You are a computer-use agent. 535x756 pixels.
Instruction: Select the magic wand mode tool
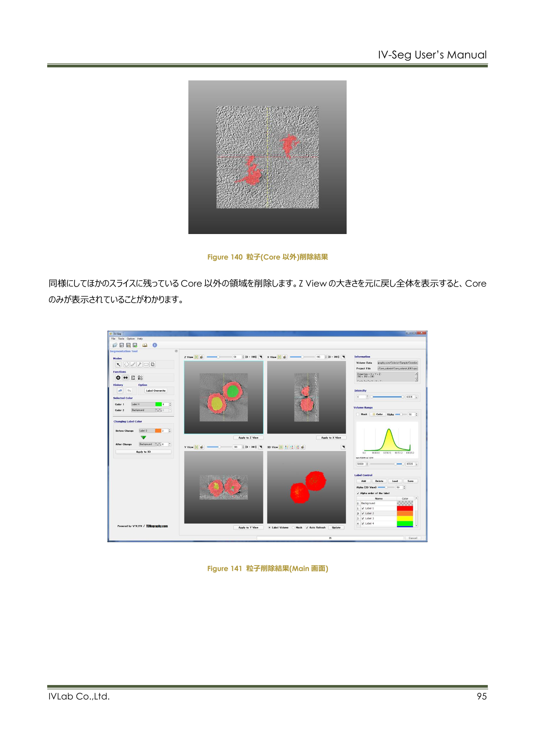point(139,364)
